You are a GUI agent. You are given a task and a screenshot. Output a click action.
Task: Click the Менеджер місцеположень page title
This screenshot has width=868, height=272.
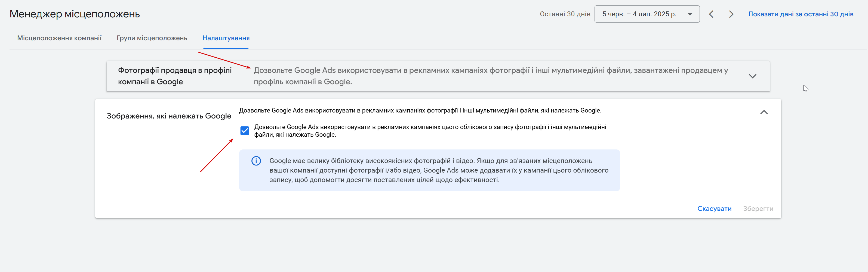[75, 14]
